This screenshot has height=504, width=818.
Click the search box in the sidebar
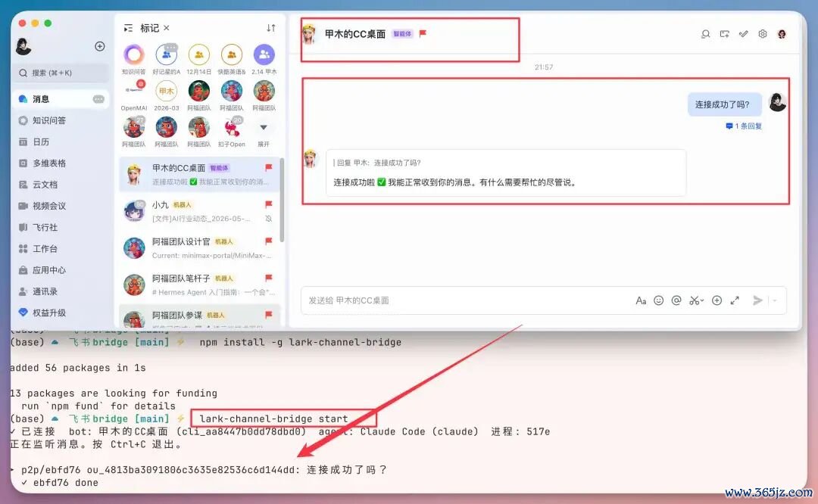pos(61,73)
